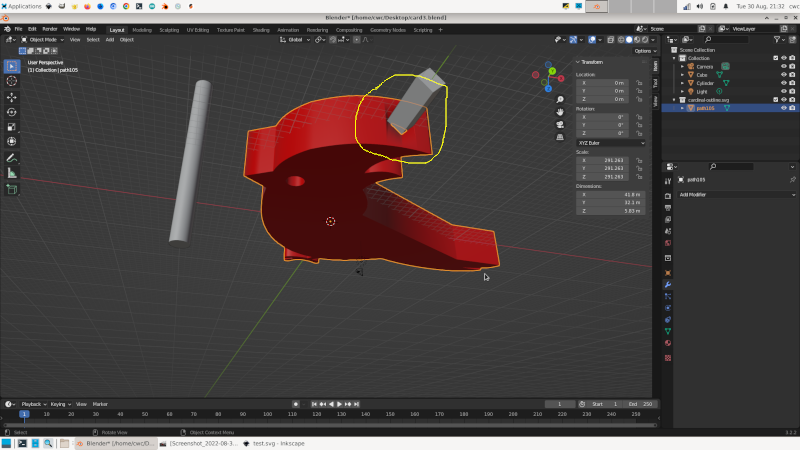Open the Render menu

pyautogui.click(x=49, y=29)
